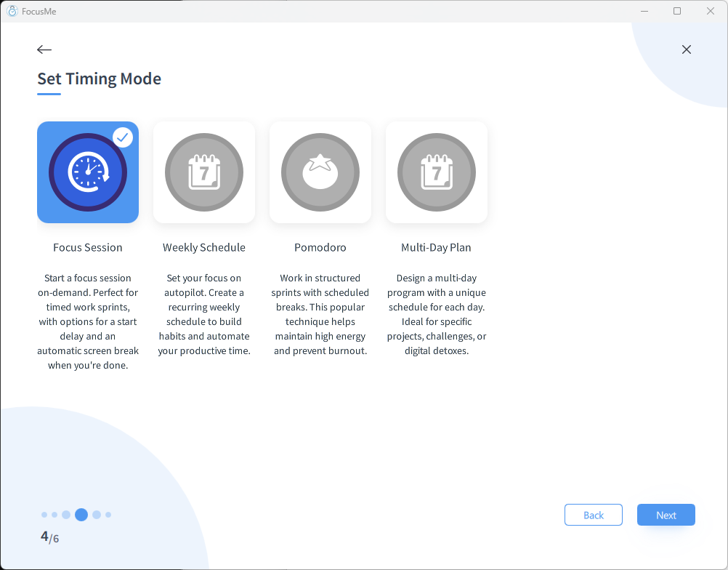Select the Multi-Day Plan calendar icon

click(x=437, y=172)
